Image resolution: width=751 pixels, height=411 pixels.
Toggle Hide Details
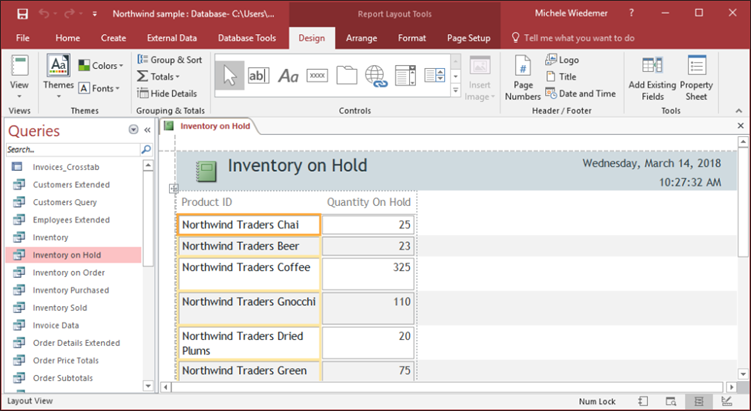click(x=167, y=93)
